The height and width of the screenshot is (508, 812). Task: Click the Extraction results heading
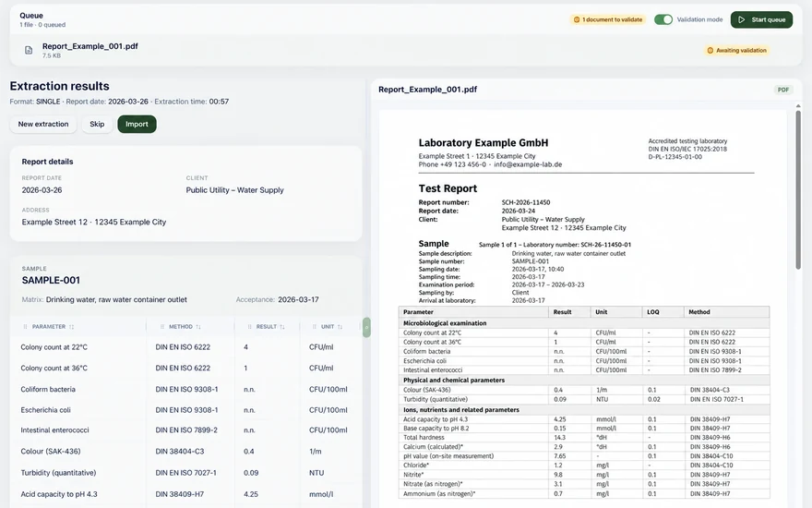pos(60,86)
